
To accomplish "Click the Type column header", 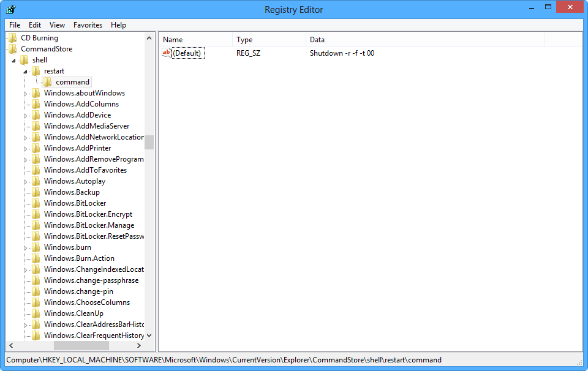I will [x=269, y=40].
